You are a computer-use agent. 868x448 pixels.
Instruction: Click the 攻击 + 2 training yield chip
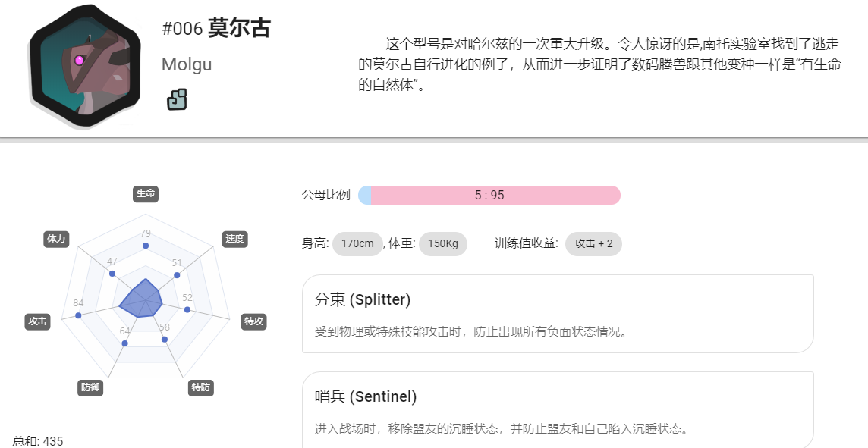tap(593, 244)
